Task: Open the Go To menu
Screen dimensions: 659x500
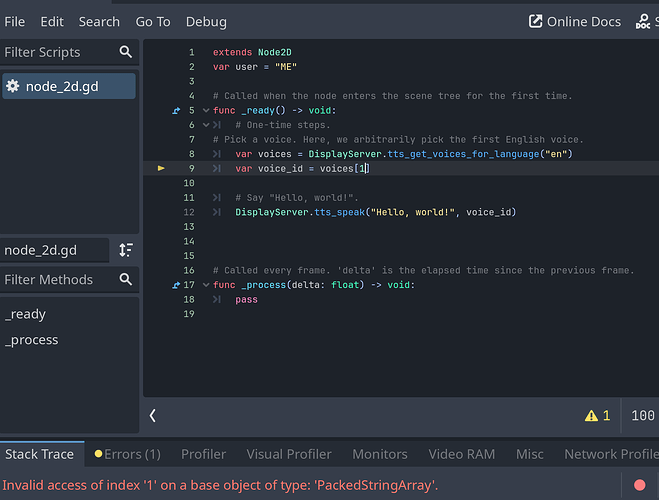Action: (152, 21)
